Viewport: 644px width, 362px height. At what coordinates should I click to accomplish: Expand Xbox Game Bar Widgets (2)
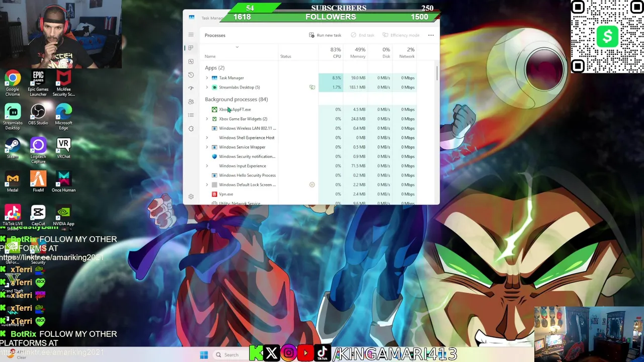pos(207,119)
